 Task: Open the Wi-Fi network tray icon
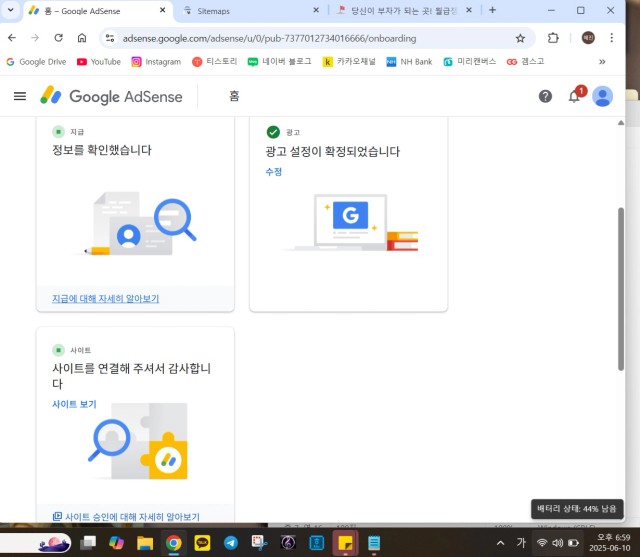click(x=542, y=543)
